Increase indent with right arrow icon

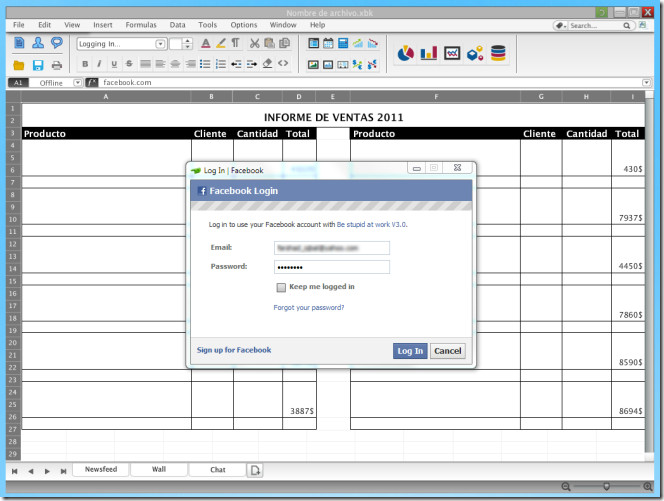point(252,64)
